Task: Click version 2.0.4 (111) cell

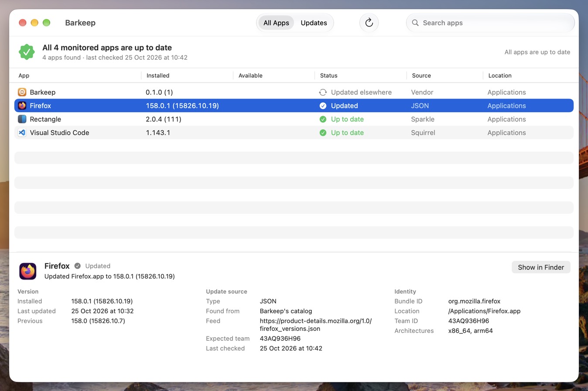Action: click(164, 119)
